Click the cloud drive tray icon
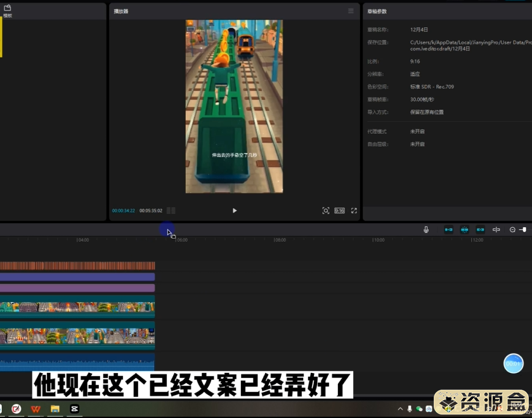 429,409
